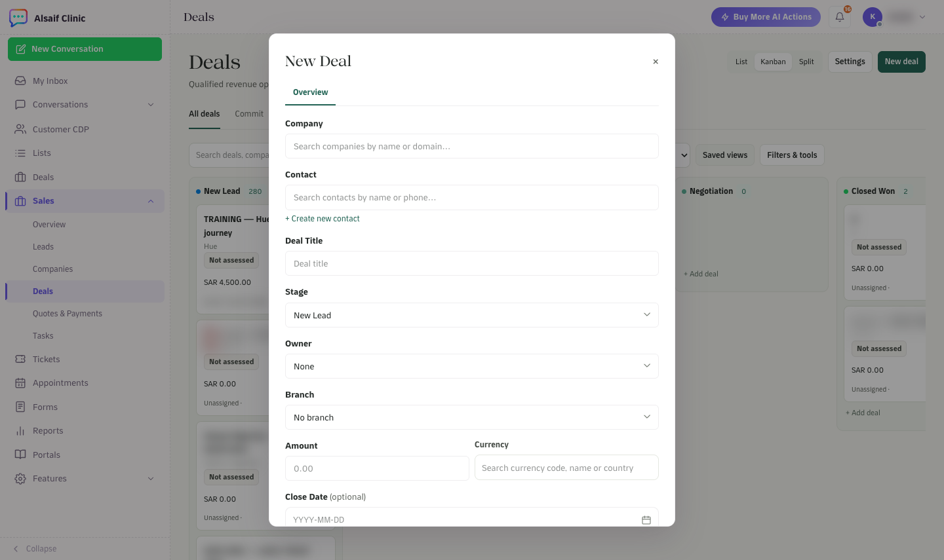This screenshot has height=560, width=944.
Task: Open Customer CDP people icon
Action: (20, 129)
